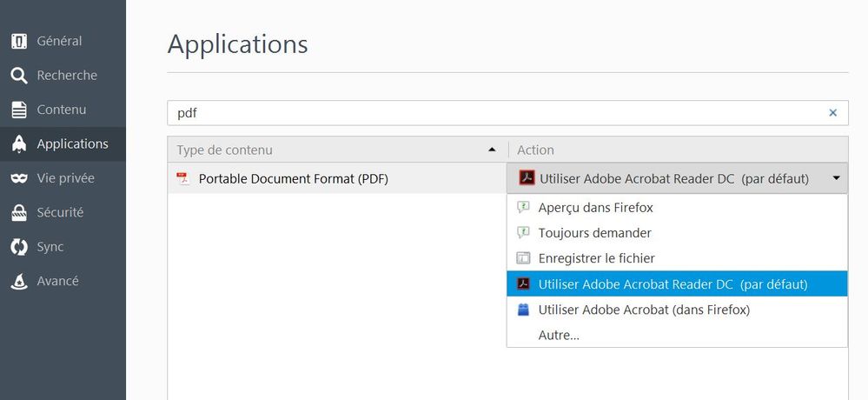
Task: Open the Sync preferences section
Action: (63, 247)
